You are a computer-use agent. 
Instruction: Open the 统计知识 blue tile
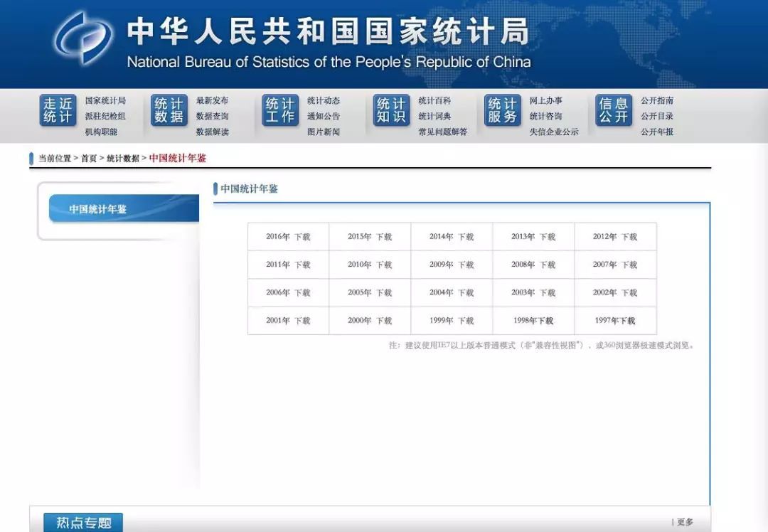click(391, 110)
